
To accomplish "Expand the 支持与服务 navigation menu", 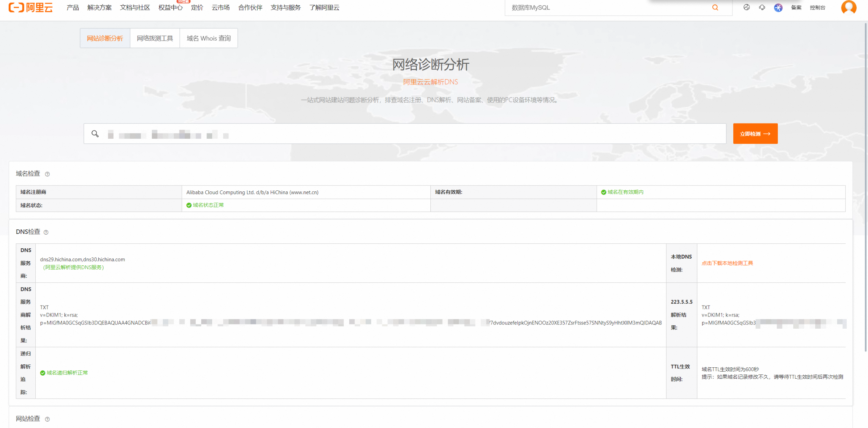I will point(285,8).
